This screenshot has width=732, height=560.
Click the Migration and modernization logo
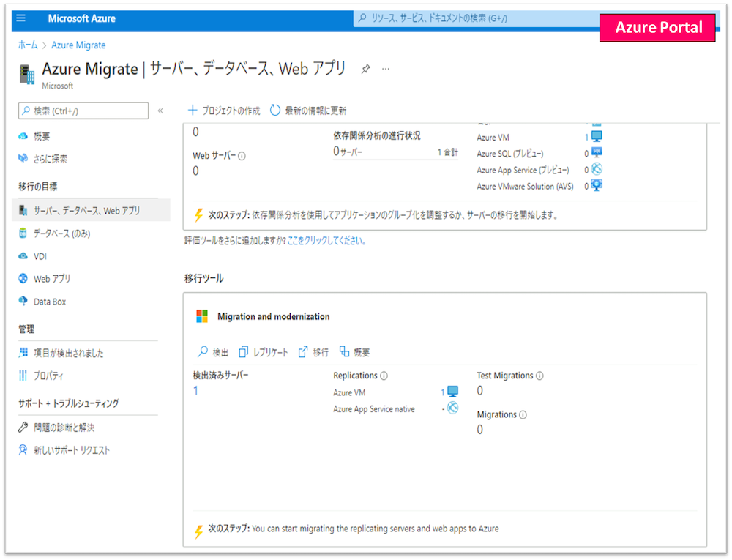pos(202,316)
